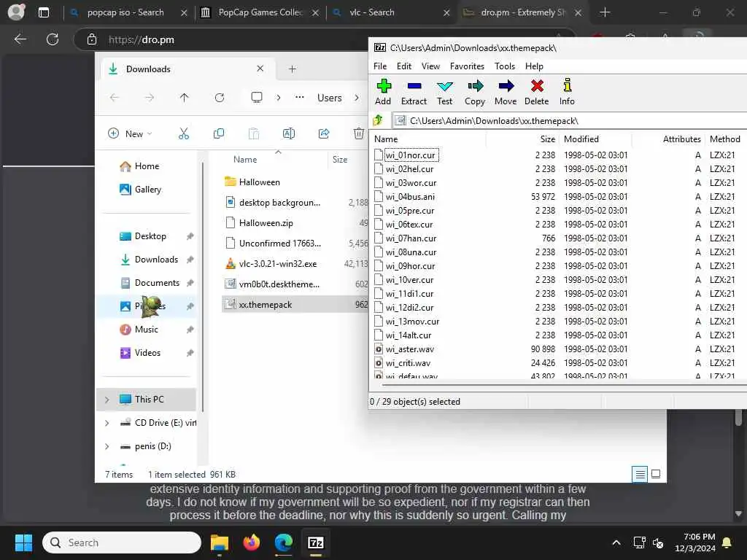Select wi_criti.wav in the archive
Viewport: 747px width, 560px height.
click(x=408, y=363)
